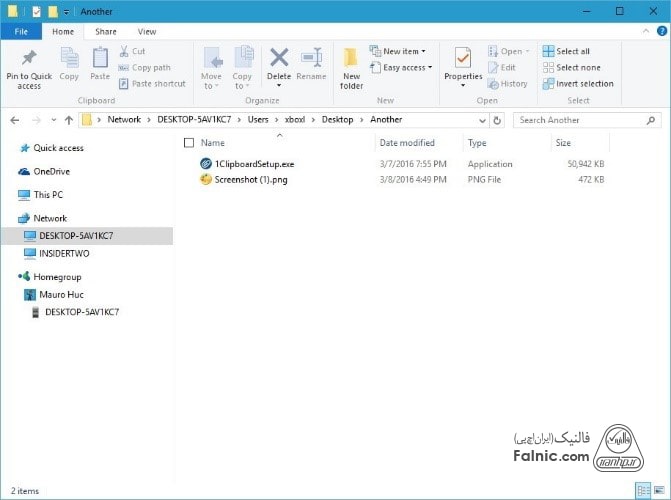Go up one folder level
This screenshot has width=671, height=500.
point(68,120)
